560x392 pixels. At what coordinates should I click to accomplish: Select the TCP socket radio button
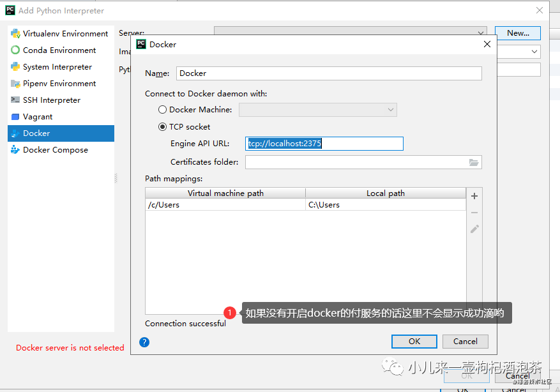[x=162, y=127]
